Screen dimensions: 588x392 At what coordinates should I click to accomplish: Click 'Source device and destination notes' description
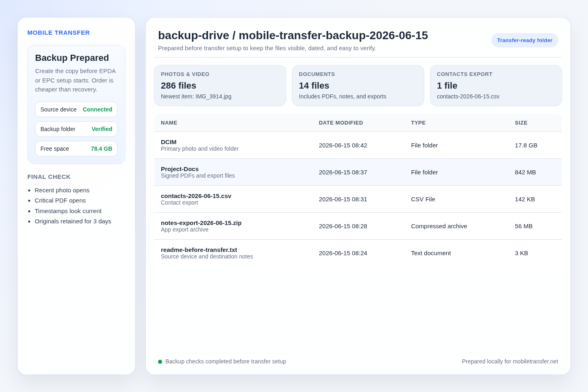[x=207, y=256]
